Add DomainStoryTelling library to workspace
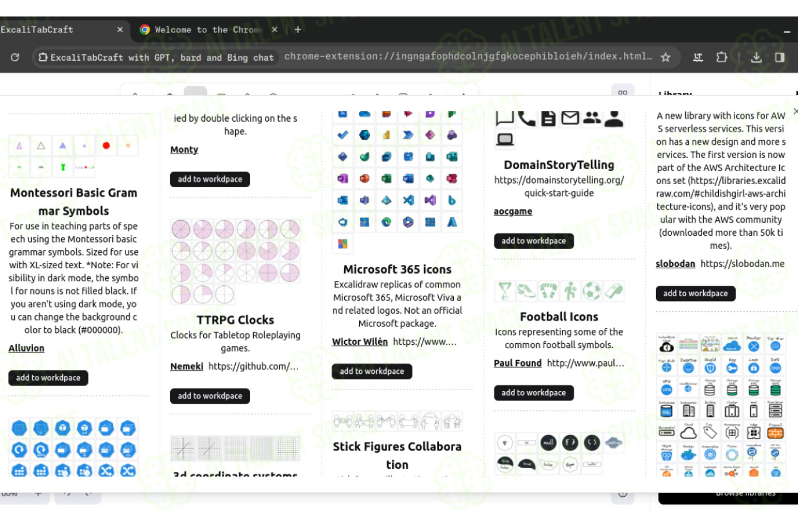The height and width of the screenshot is (532, 798). pyautogui.click(x=534, y=241)
